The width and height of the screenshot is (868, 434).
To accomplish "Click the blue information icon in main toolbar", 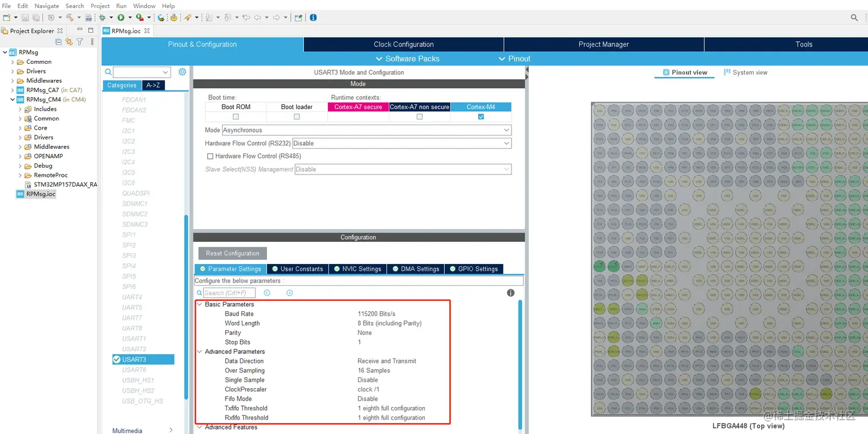I will (313, 18).
